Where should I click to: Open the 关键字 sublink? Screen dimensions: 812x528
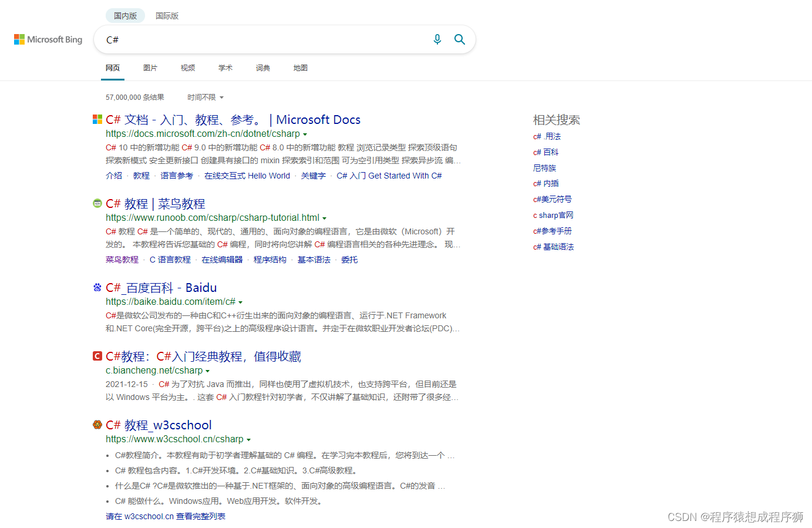click(314, 176)
